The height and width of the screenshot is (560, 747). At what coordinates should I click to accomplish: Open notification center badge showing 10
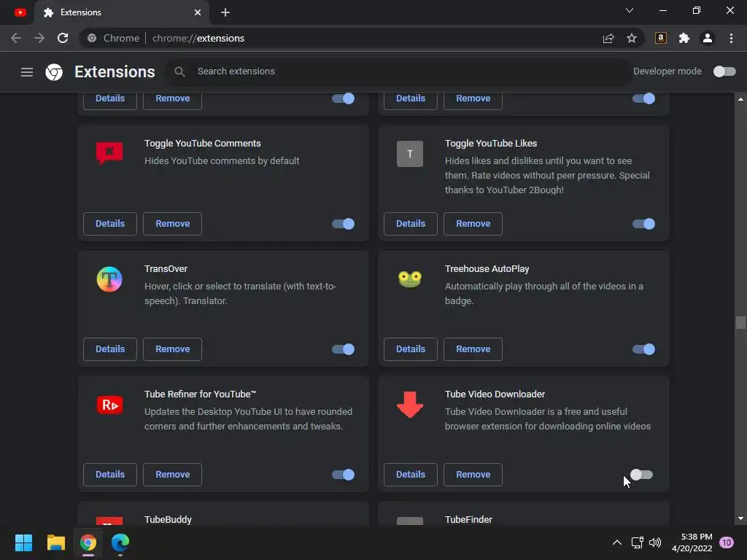point(727,542)
